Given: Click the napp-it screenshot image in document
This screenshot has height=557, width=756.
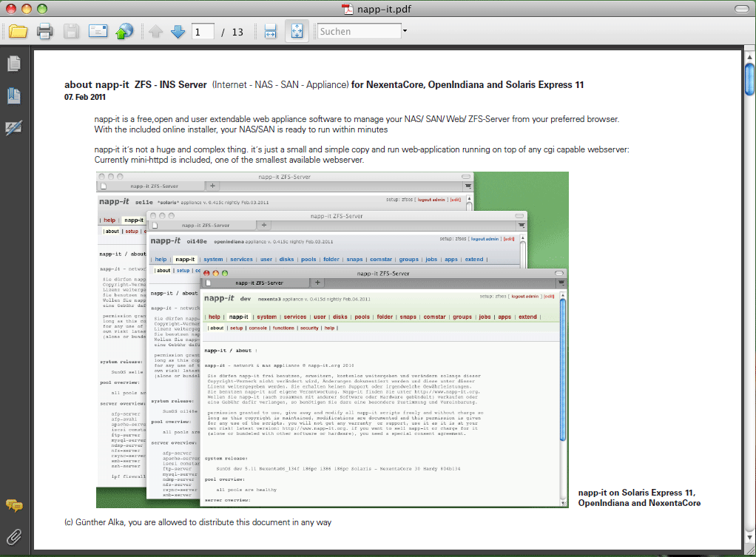Looking at the screenshot, I should tap(332, 340).
